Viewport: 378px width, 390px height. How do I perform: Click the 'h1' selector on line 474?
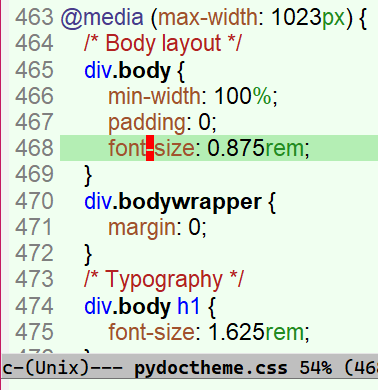188,306
